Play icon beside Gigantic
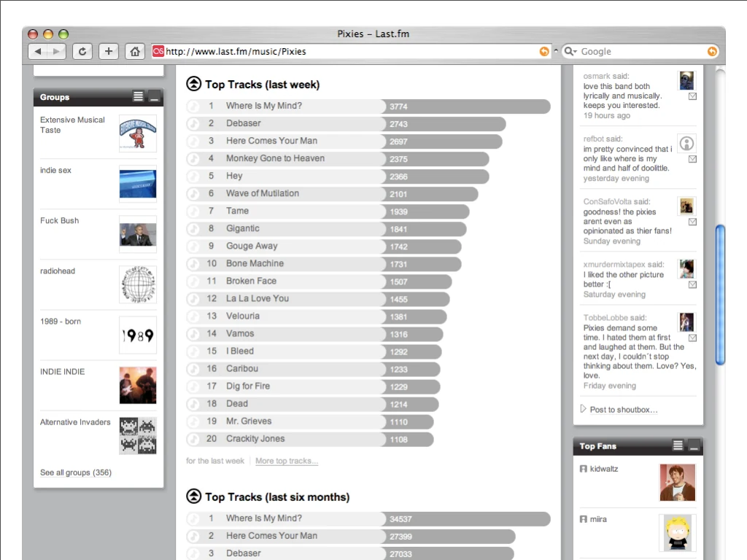The height and width of the screenshot is (560, 747). coord(193,229)
